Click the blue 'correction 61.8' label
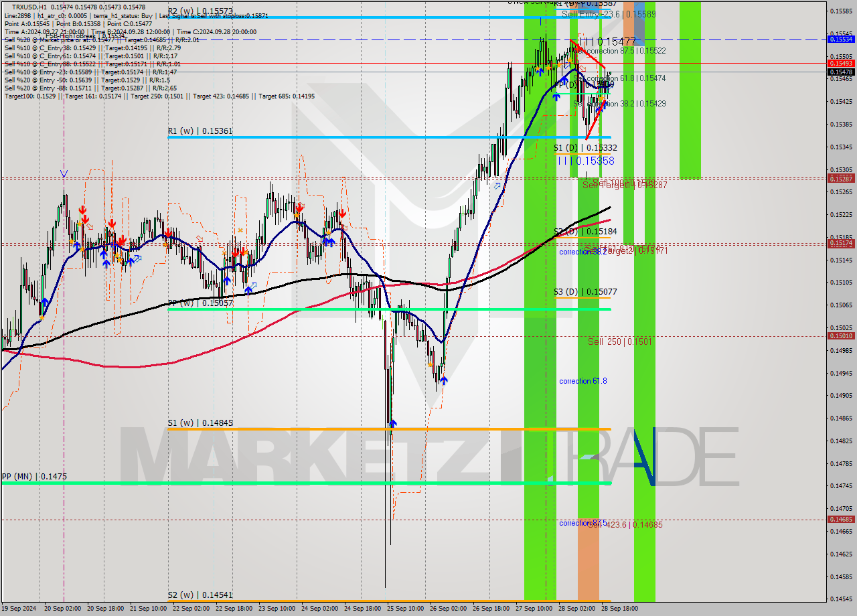Viewport: 857px width, 616px height. coord(583,381)
